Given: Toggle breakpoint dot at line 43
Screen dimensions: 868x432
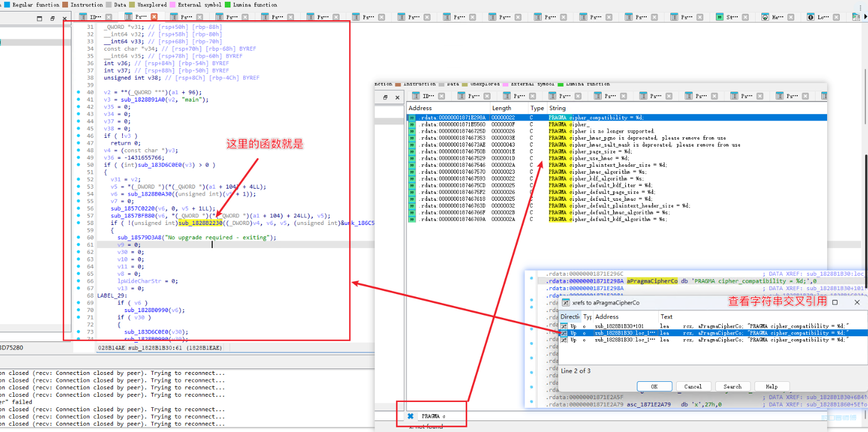Looking at the screenshot, I should pyautogui.click(x=78, y=114).
